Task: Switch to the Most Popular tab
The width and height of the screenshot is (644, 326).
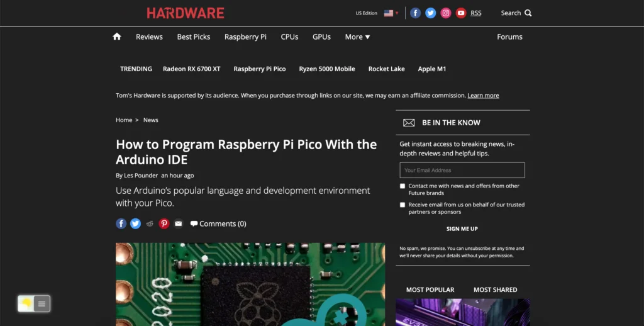Action: coord(430,290)
